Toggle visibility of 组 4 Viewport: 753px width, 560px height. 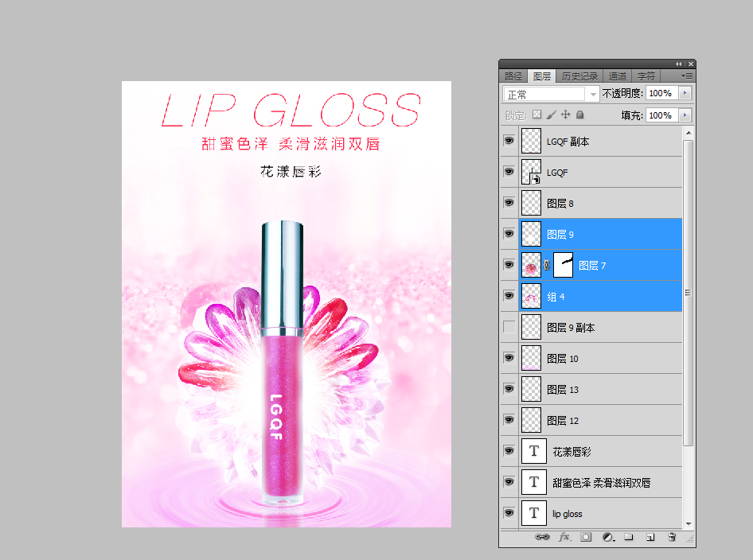509,296
